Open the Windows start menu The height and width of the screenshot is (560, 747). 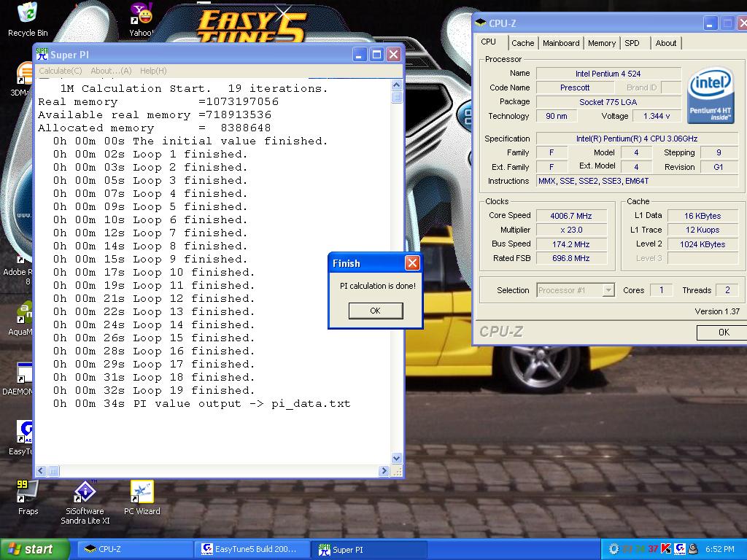pos(34,549)
